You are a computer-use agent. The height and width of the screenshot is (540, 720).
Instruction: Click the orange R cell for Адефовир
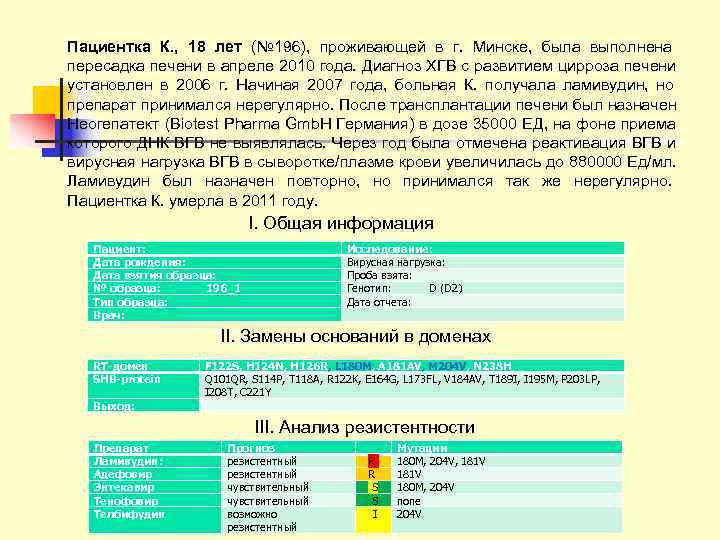[x=373, y=474]
